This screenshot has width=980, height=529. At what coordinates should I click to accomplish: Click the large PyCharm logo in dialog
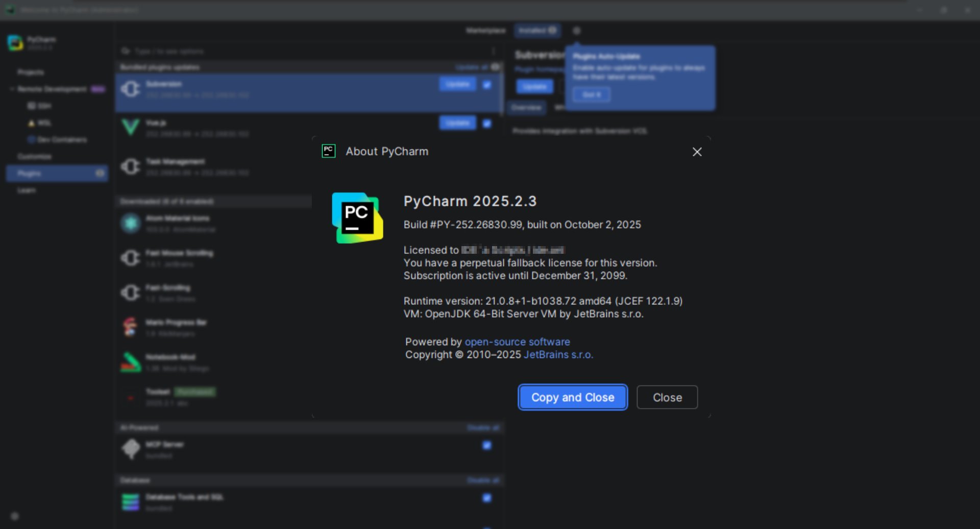pos(357,218)
